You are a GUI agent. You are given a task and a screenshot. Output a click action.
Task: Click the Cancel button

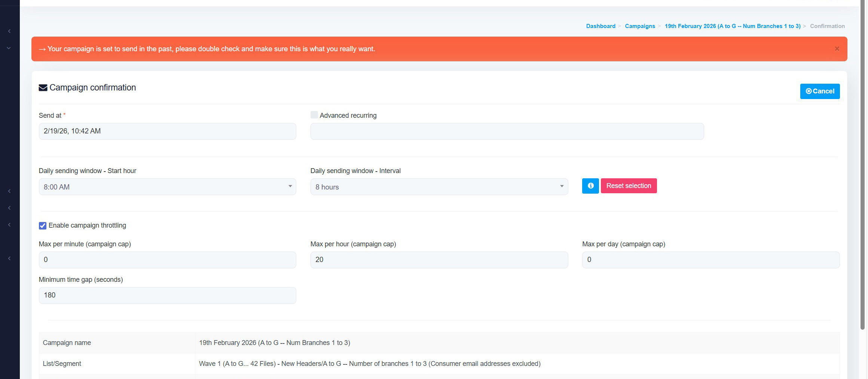[820, 91]
